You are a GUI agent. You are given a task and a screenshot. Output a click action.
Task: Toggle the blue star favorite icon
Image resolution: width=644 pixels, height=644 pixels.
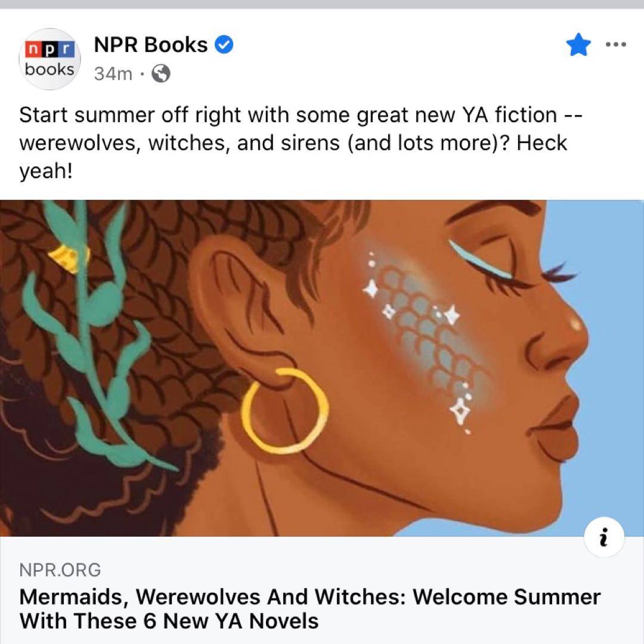click(x=578, y=44)
